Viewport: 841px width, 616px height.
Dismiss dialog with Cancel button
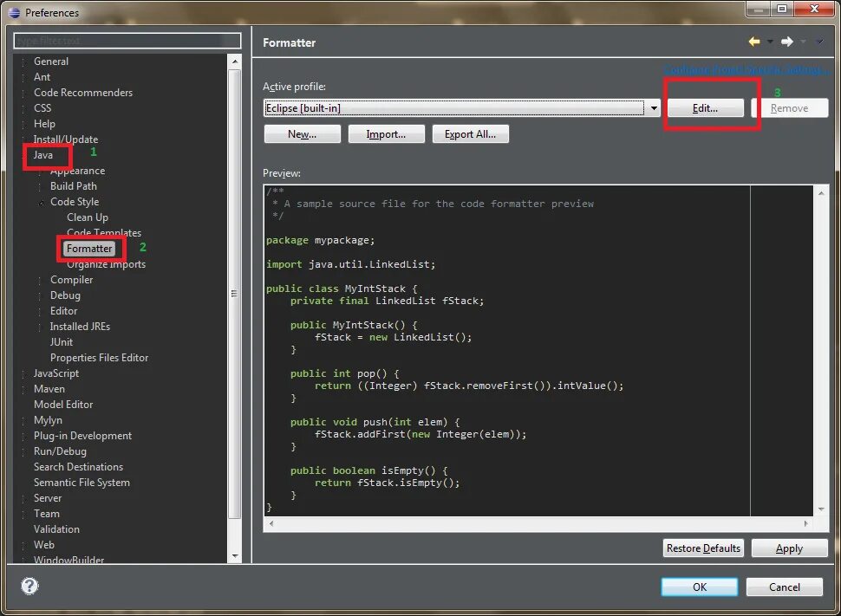784,587
